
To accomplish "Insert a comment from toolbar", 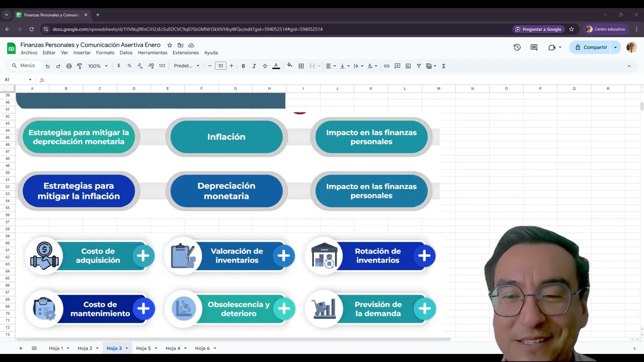I will pyautogui.click(x=397, y=66).
